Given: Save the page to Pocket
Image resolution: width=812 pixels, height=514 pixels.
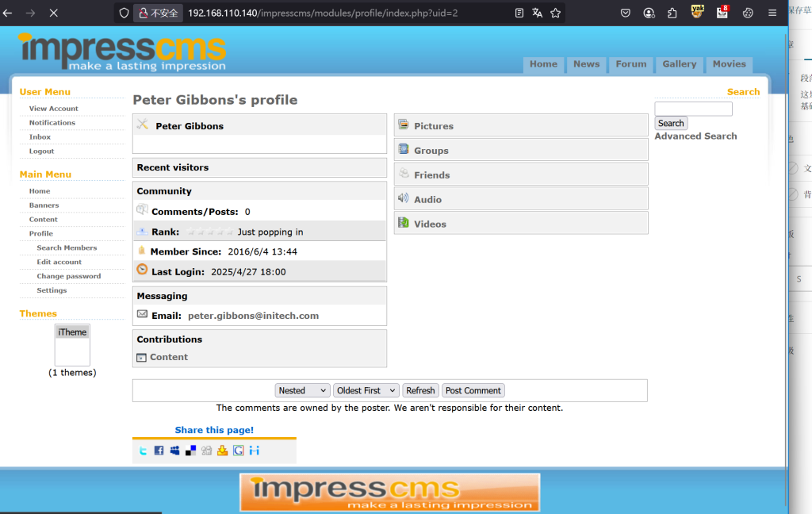Looking at the screenshot, I should [625, 13].
